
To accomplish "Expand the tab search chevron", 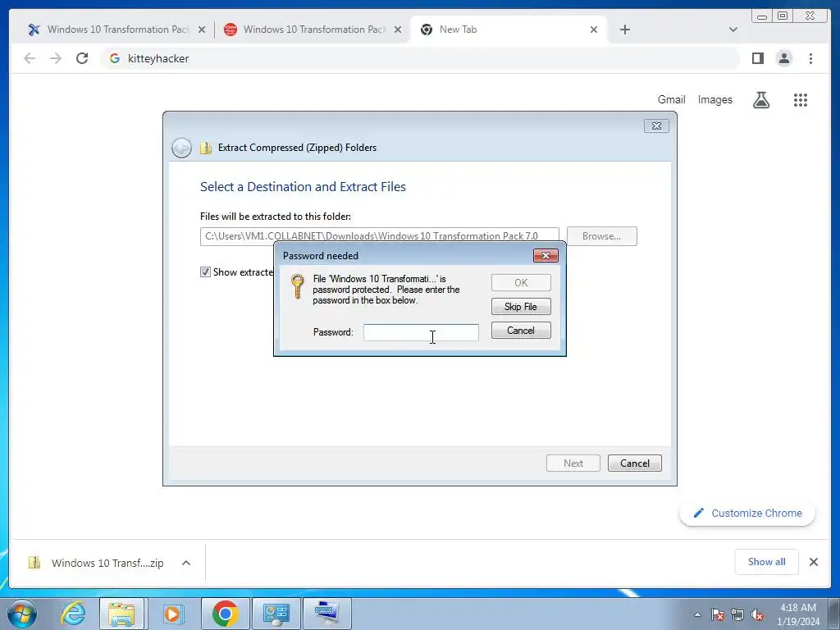I will tap(733, 30).
